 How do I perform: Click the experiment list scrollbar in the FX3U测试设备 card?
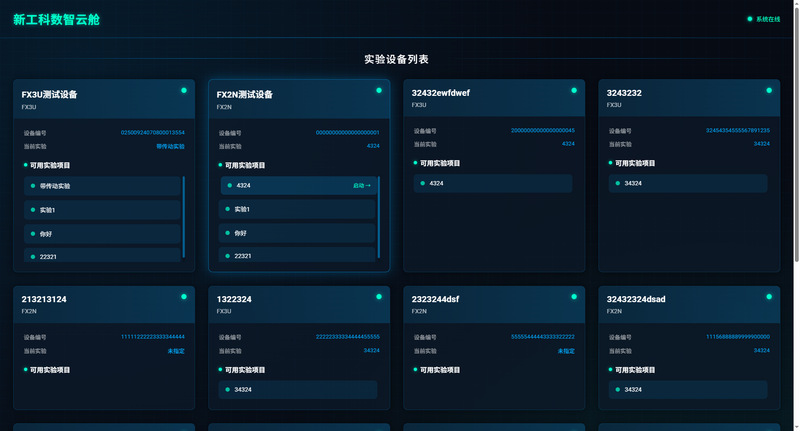pyautogui.click(x=184, y=217)
